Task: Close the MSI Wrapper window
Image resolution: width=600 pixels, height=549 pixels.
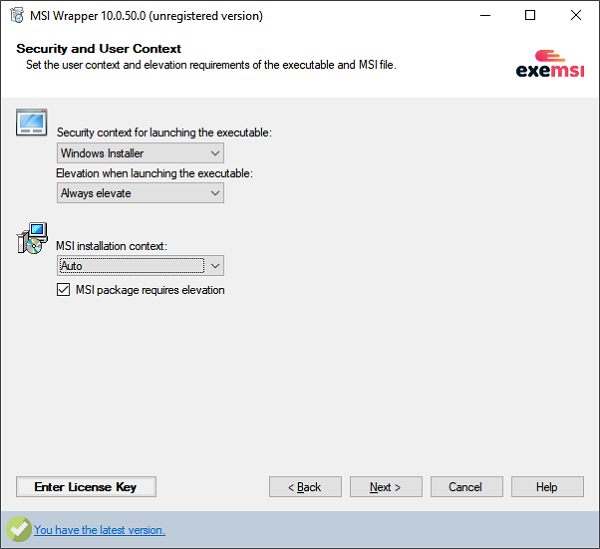Action: (x=576, y=16)
